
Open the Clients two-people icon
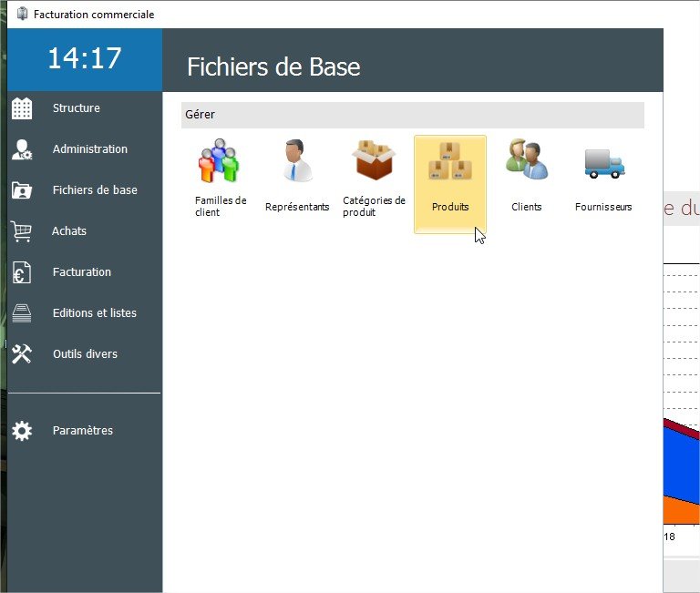527,159
